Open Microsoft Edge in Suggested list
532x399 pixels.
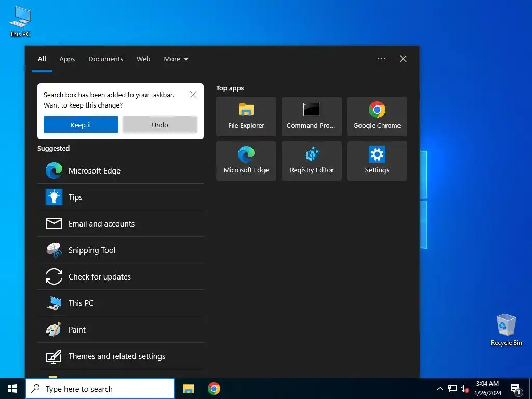click(x=121, y=170)
